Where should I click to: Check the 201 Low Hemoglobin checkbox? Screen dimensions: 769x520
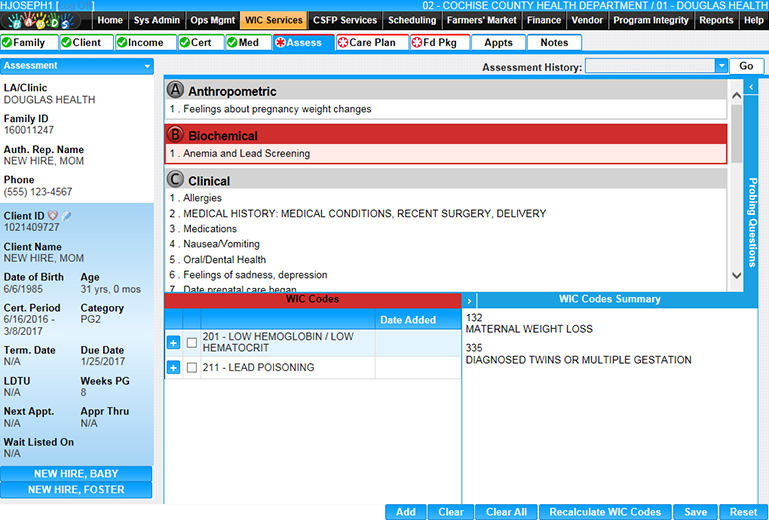click(192, 343)
